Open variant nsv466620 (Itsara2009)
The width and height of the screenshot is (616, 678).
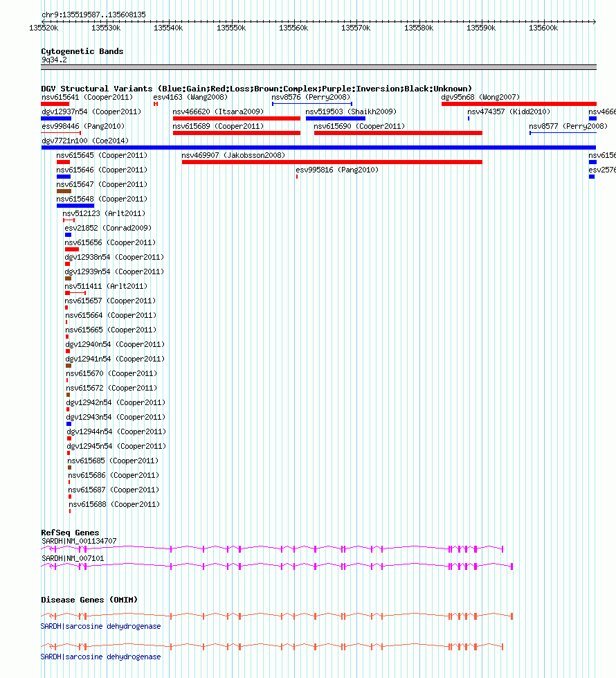click(218, 111)
